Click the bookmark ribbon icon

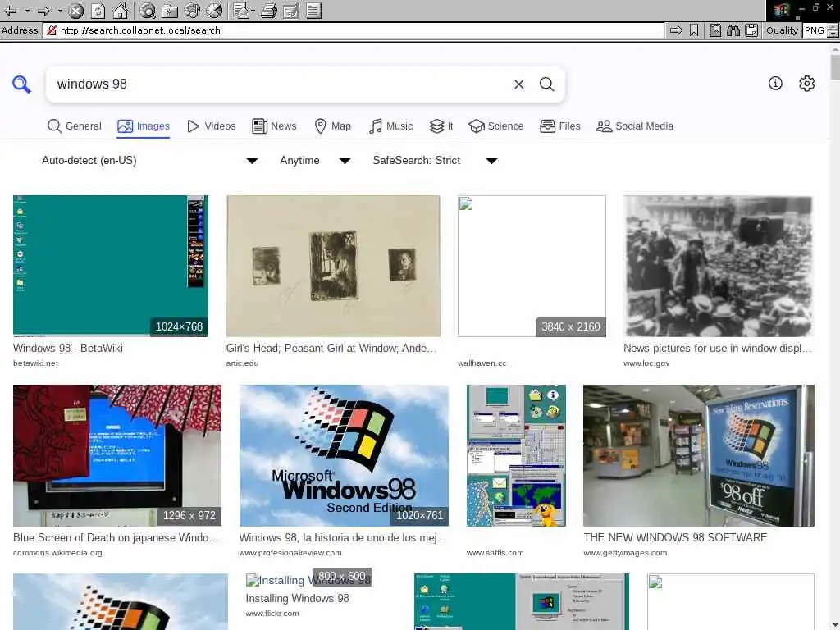click(694, 30)
